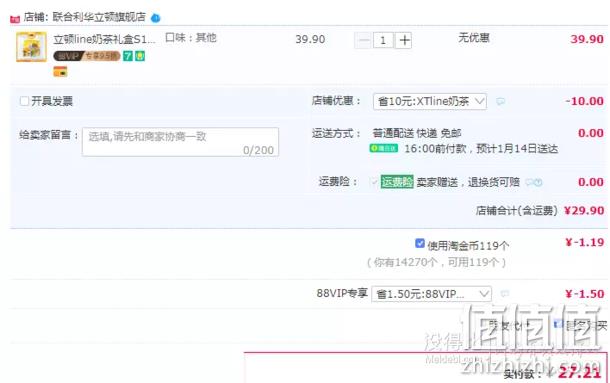Click the green delivery-time badge
Viewport: 610px width, 383px height.
[x=384, y=148]
